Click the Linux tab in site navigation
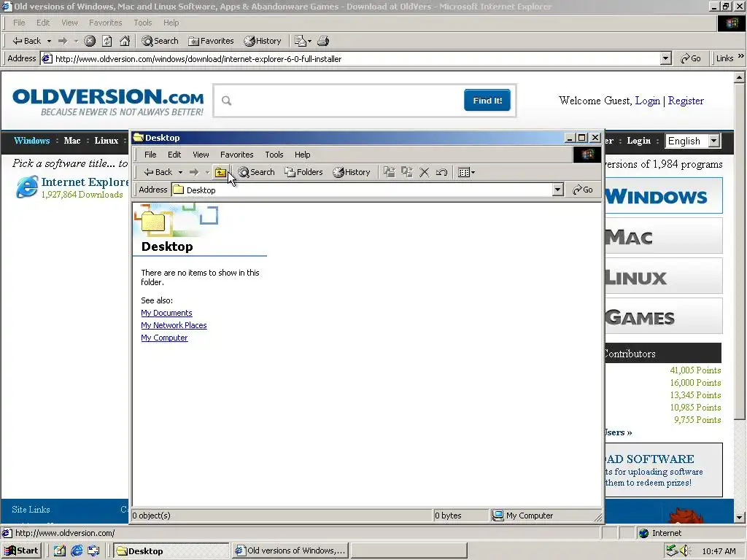 point(107,141)
